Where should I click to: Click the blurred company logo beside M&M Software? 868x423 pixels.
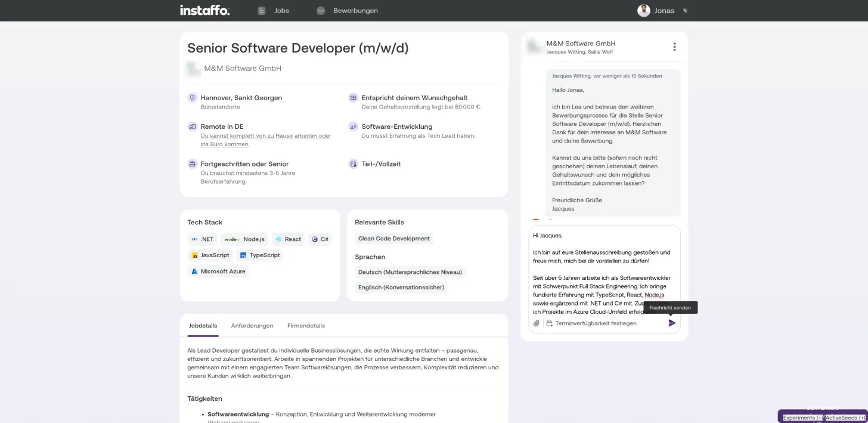tap(193, 69)
